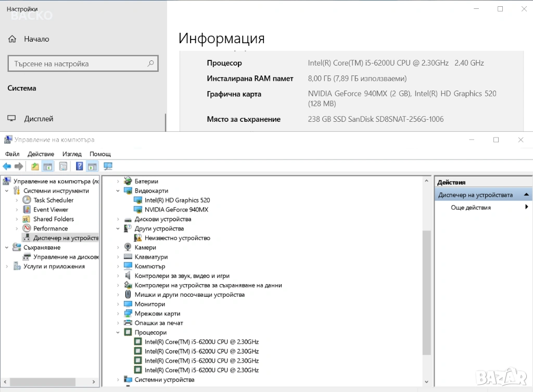The image size is (533, 392).
Task: Collapse the Процесори category
Action: coord(118,333)
